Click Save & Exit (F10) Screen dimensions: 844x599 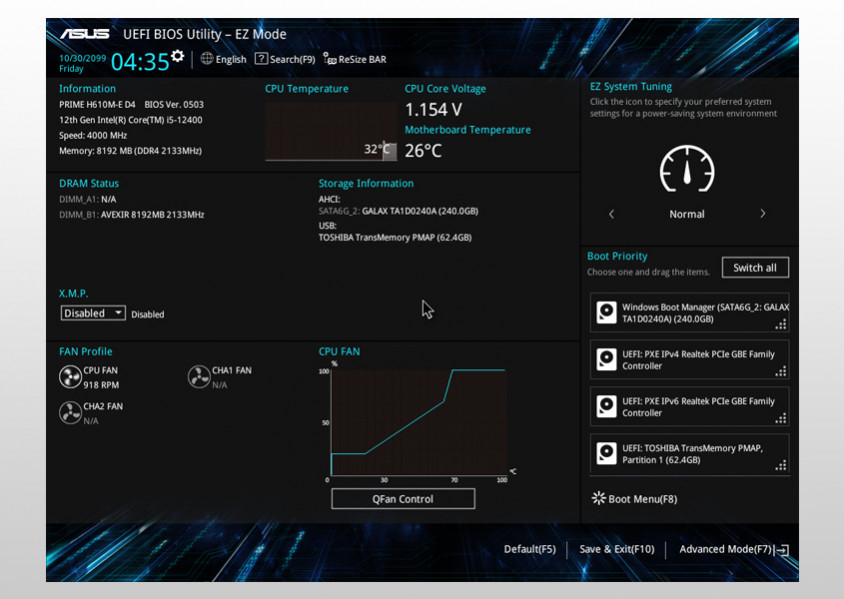616,549
